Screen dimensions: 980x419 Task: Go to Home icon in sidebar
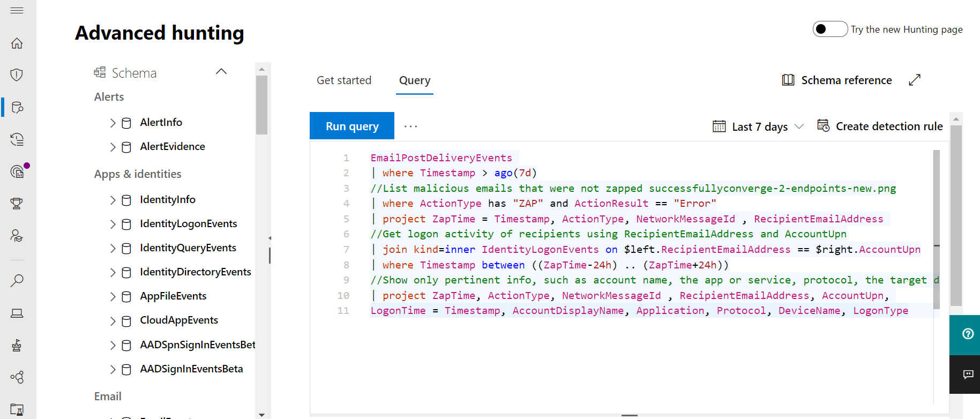17,43
